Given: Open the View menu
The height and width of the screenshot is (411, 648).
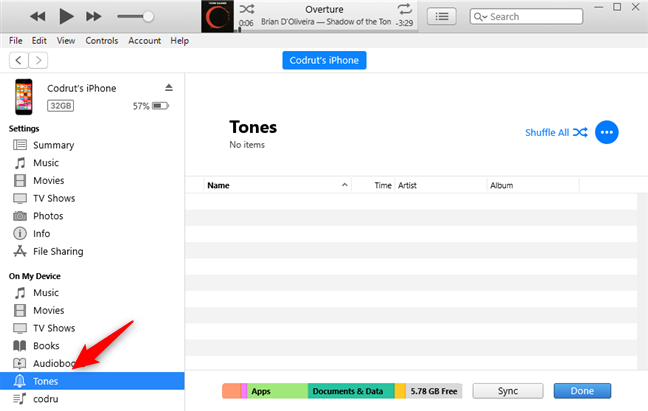Looking at the screenshot, I should pyautogui.click(x=66, y=40).
